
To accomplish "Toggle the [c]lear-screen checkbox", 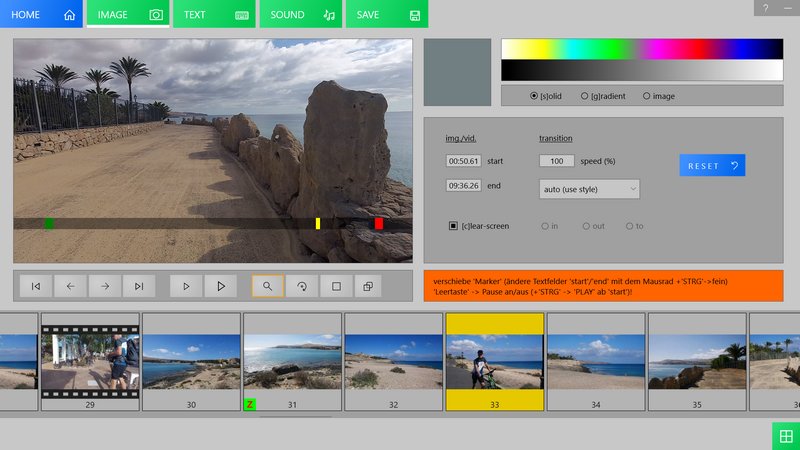I will [x=453, y=226].
